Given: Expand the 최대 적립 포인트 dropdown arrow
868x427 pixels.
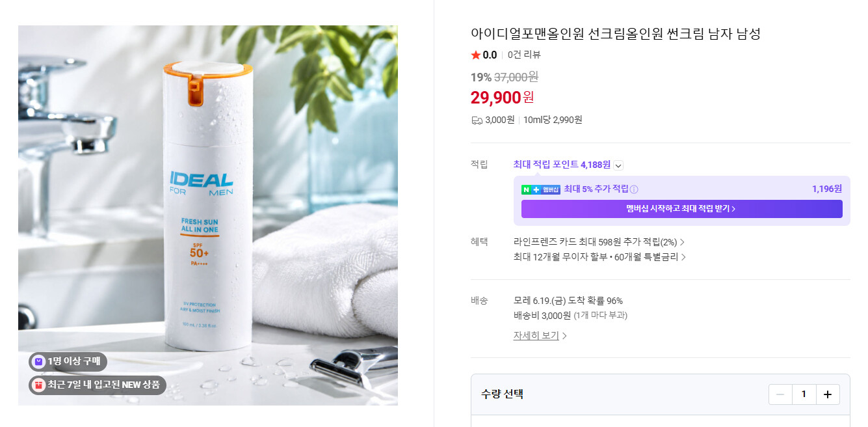Looking at the screenshot, I should tap(618, 165).
